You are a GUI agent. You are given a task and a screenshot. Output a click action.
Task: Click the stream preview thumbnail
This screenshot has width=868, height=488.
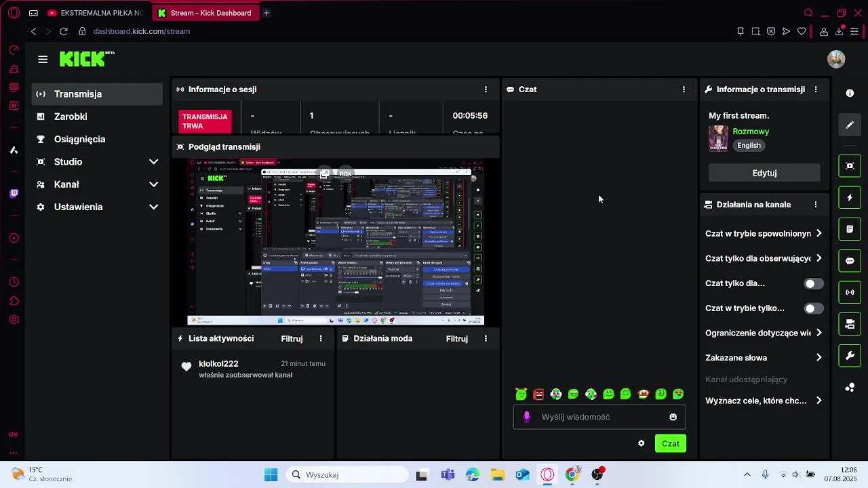tap(336, 242)
